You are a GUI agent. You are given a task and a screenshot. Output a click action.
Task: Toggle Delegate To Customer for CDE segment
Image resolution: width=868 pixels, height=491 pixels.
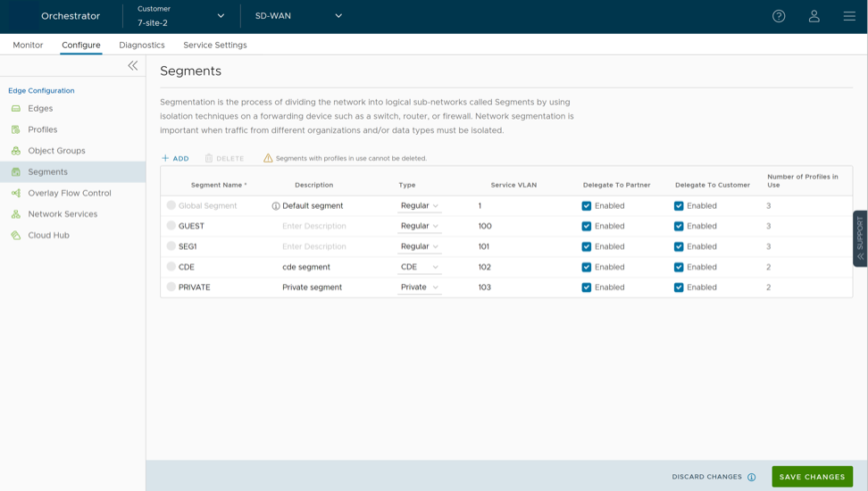(x=679, y=267)
